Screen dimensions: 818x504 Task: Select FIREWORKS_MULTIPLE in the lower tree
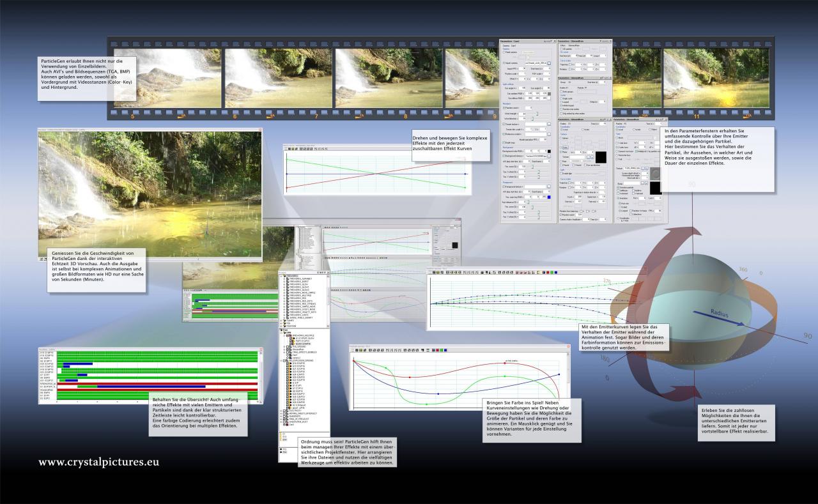pos(304,335)
